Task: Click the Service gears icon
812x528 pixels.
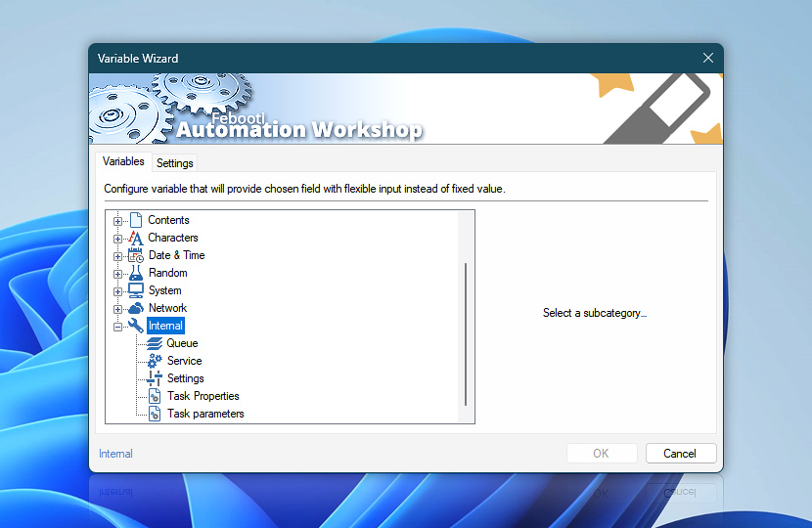Action: tap(155, 361)
